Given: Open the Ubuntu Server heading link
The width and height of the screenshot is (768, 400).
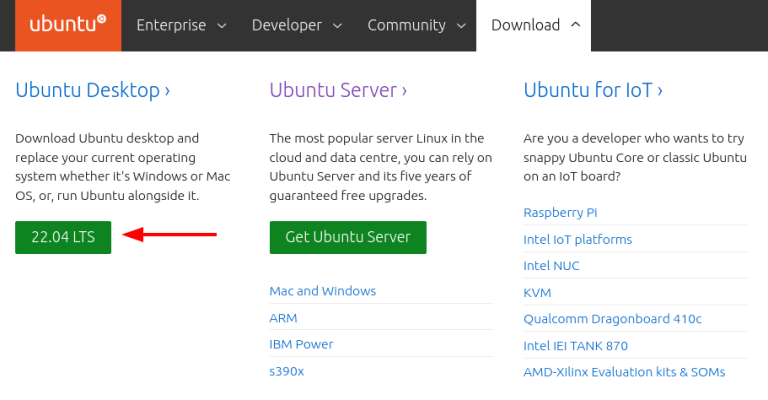Looking at the screenshot, I should point(338,90).
